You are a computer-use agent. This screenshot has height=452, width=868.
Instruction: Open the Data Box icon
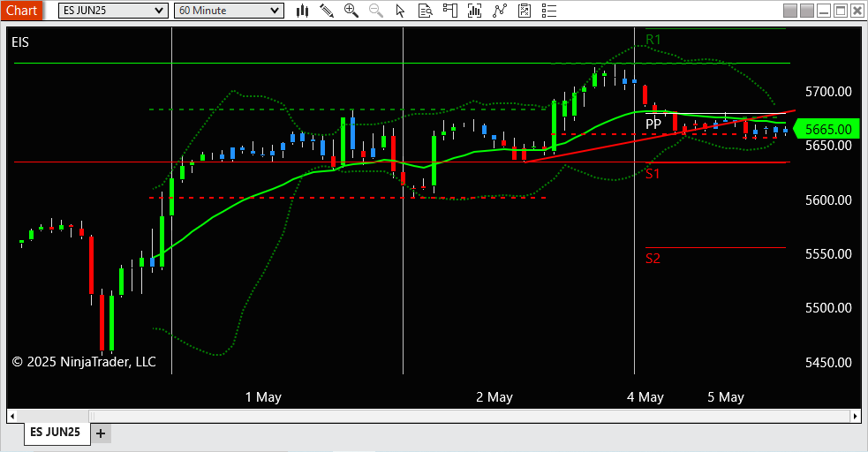(x=425, y=11)
